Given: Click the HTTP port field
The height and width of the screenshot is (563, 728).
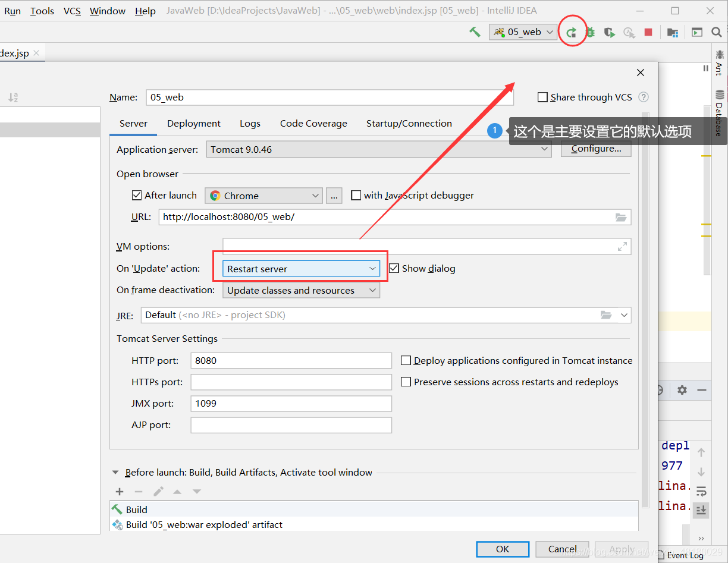Looking at the screenshot, I should pos(291,360).
